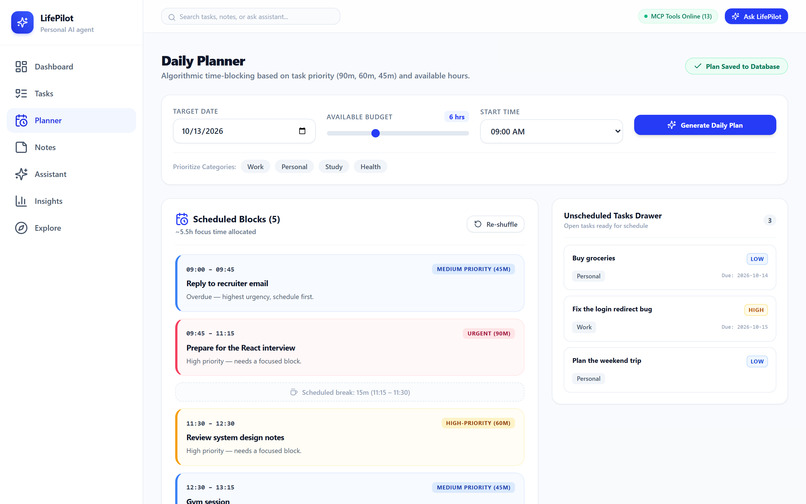Screen dimensions: 806x504
Task: Click the Re-shuffle button
Action: coord(496,224)
